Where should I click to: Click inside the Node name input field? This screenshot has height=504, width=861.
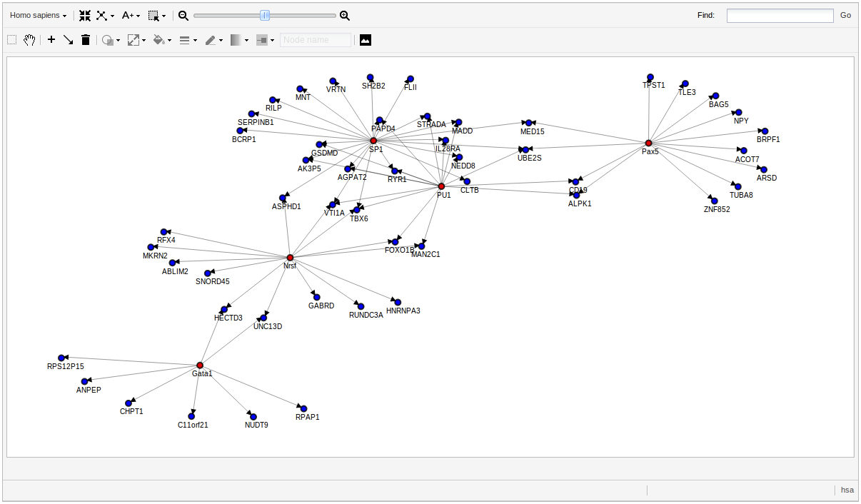tap(316, 39)
